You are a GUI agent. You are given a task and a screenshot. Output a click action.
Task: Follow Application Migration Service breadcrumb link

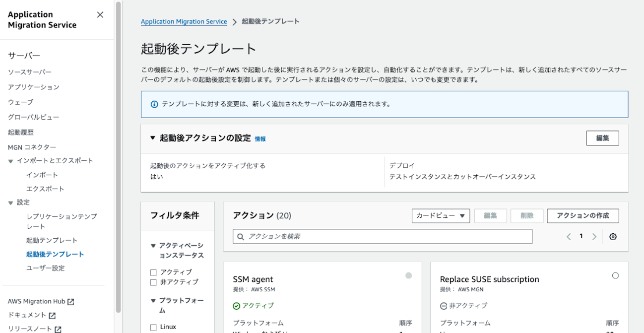[184, 22]
